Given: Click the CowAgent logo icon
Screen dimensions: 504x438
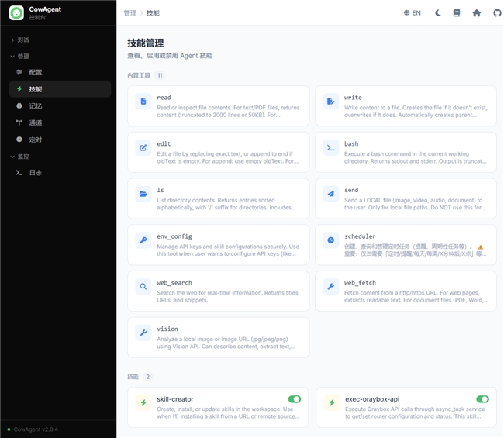Looking at the screenshot, I should pyautogui.click(x=16, y=12).
